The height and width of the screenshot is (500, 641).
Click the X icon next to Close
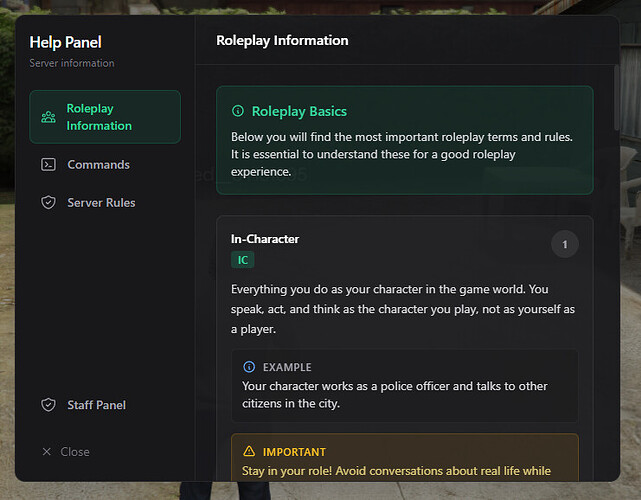coord(47,451)
